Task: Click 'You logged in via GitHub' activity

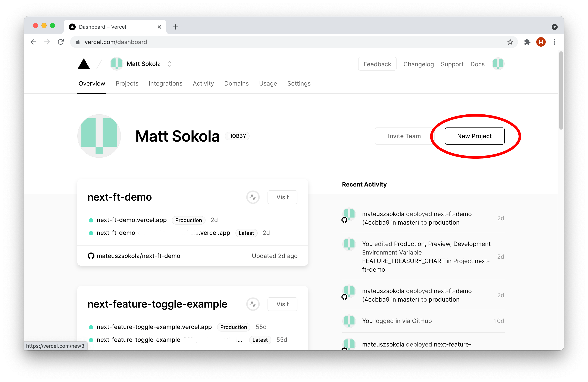Action: tap(423, 321)
